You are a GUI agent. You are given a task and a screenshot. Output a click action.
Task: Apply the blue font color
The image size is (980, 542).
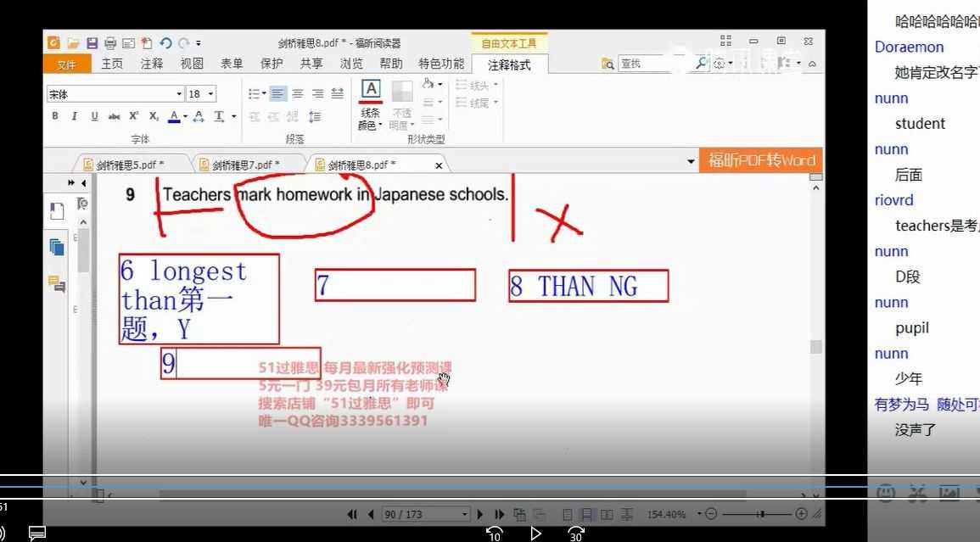click(x=175, y=116)
